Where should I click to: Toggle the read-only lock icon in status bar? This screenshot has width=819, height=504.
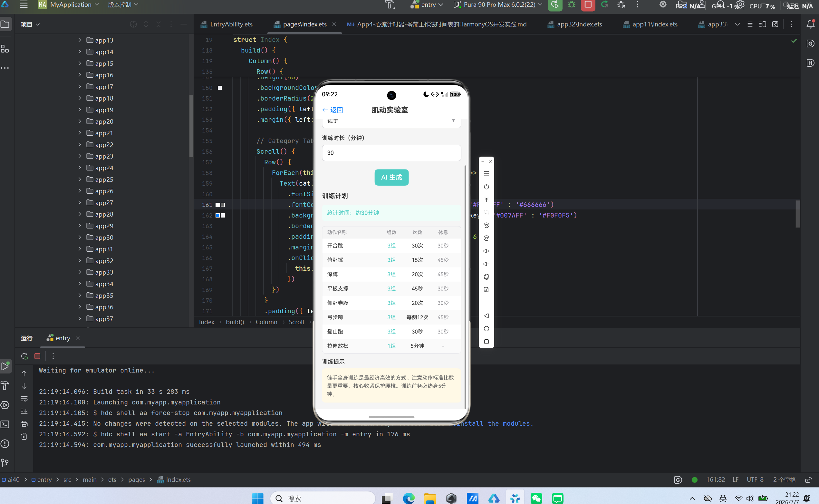click(x=808, y=480)
